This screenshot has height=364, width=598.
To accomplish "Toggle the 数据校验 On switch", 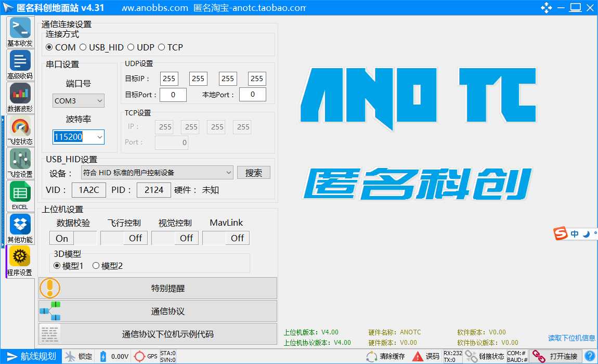I will (x=73, y=238).
